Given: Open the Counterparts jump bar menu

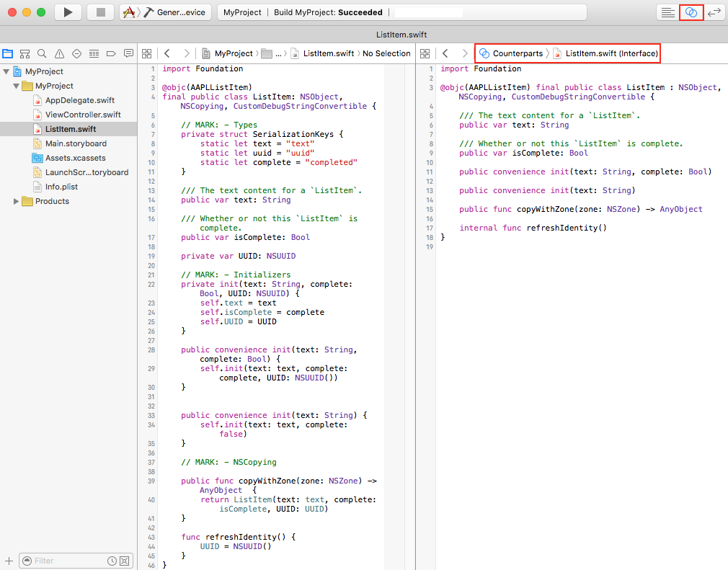Looking at the screenshot, I should point(511,53).
